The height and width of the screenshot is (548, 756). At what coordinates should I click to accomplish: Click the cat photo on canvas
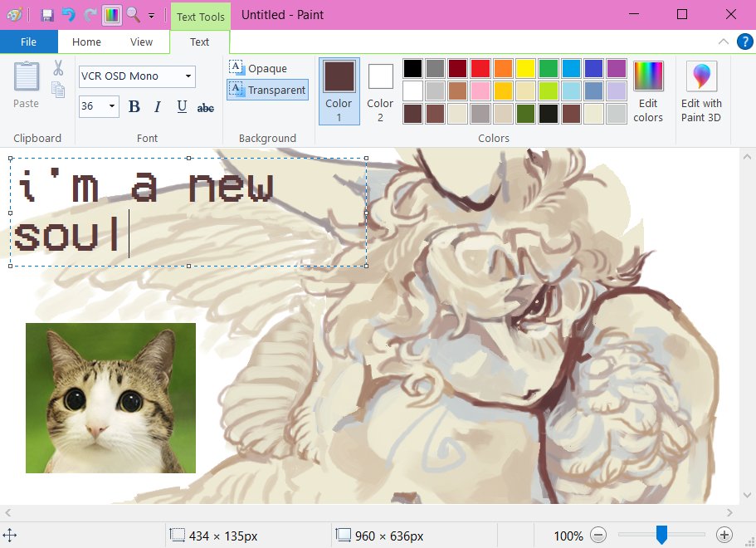click(x=110, y=398)
